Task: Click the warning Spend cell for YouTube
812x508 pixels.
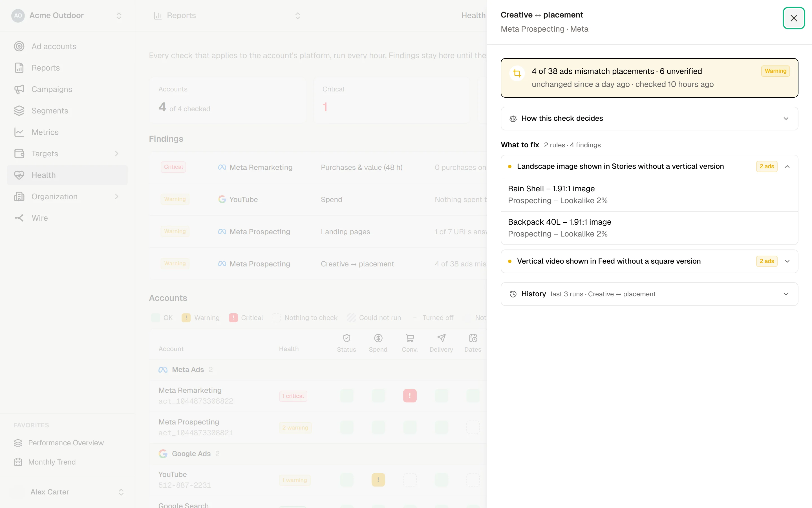Action: [378, 480]
